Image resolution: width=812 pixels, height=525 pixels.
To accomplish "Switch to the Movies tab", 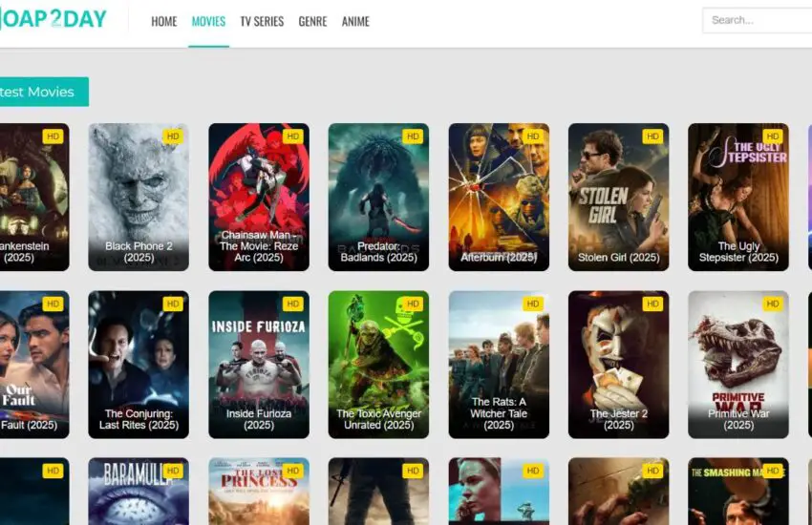I will click(208, 21).
